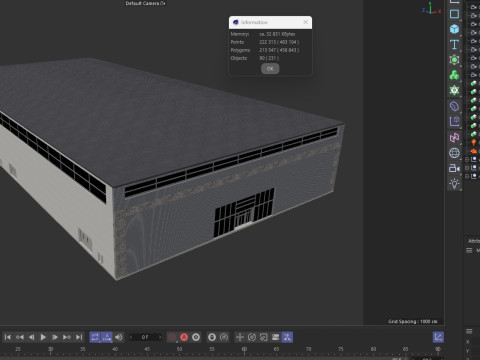480x360 pixels.
Task: Click the Default Camera viewport label
Action: point(145,3)
